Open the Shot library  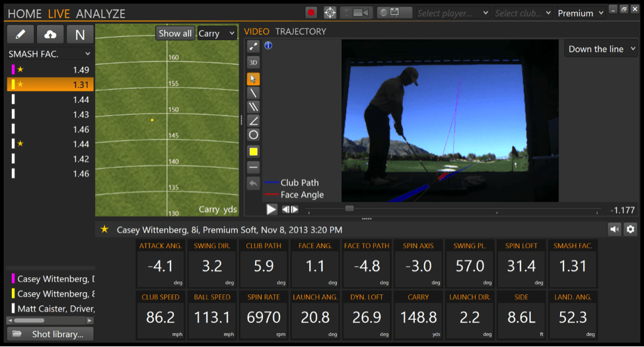(x=50, y=334)
